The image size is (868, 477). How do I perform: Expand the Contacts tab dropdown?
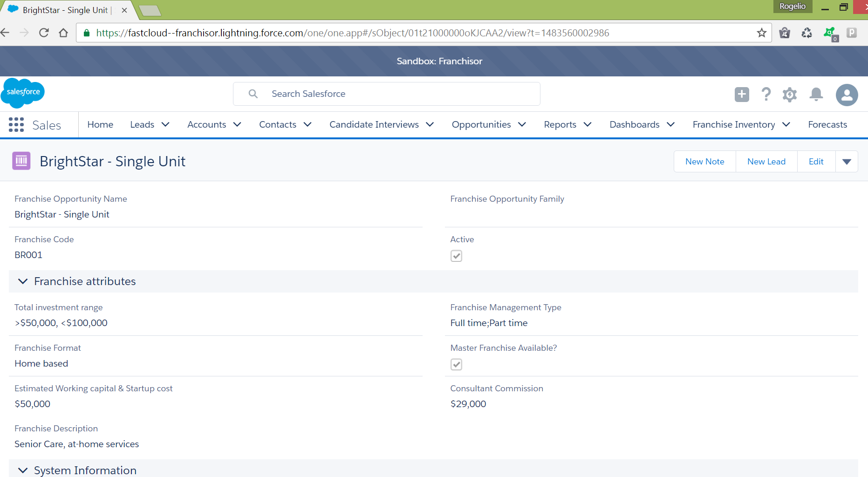[308, 124]
